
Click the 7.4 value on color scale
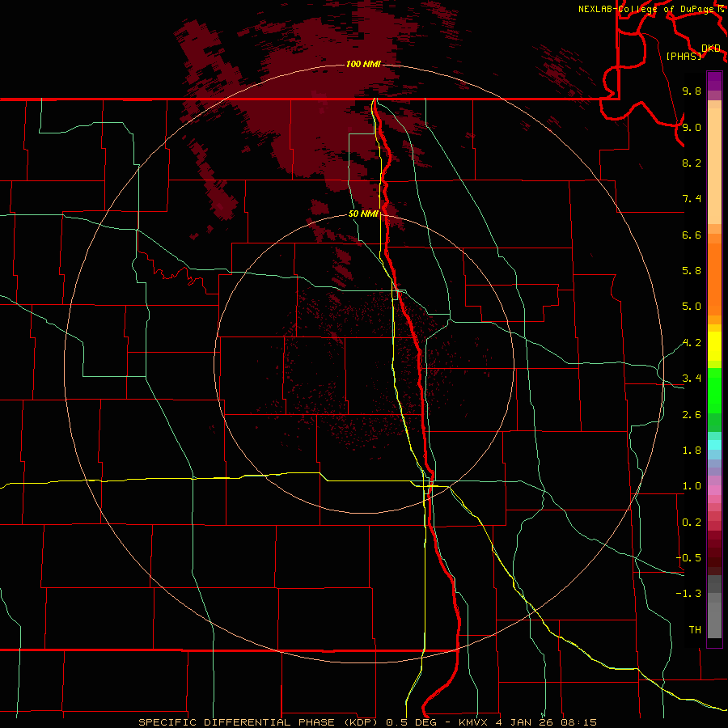click(x=692, y=199)
